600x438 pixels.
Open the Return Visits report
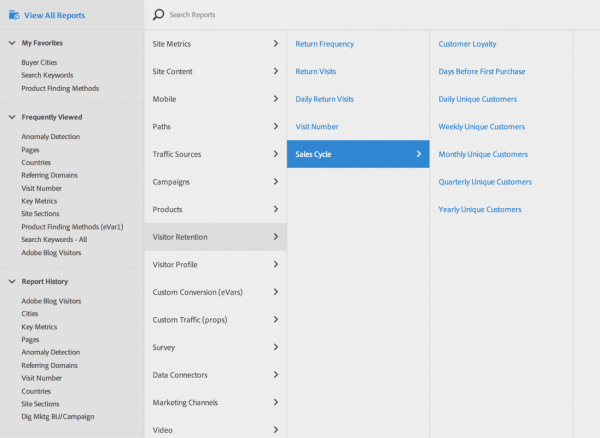point(316,72)
